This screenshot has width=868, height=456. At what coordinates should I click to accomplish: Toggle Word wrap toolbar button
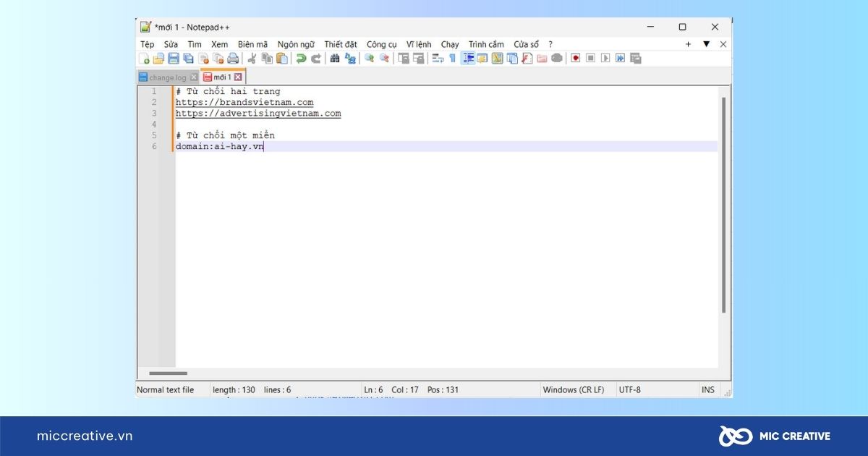438,59
